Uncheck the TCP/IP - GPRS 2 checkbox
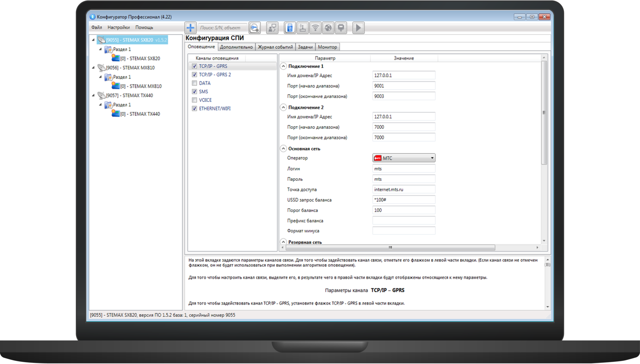 tap(194, 75)
